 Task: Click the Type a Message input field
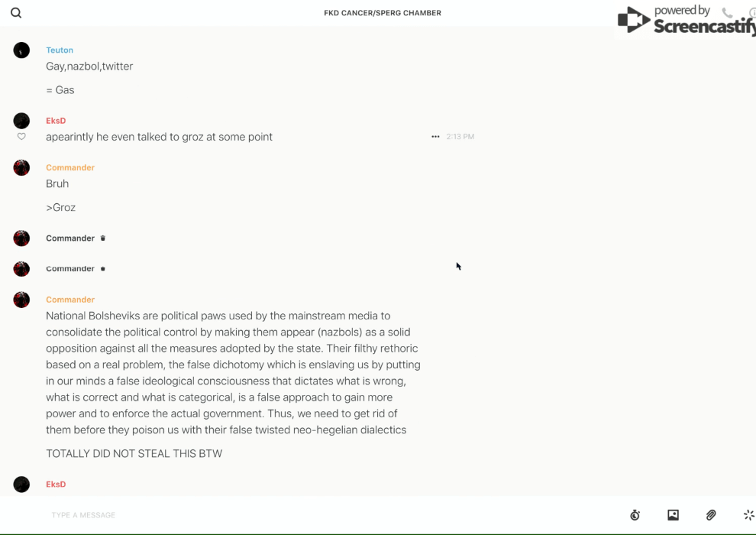[305, 515]
